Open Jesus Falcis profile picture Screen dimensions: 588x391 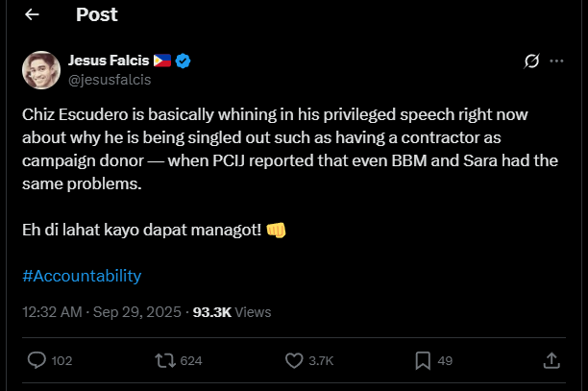coord(41,70)
